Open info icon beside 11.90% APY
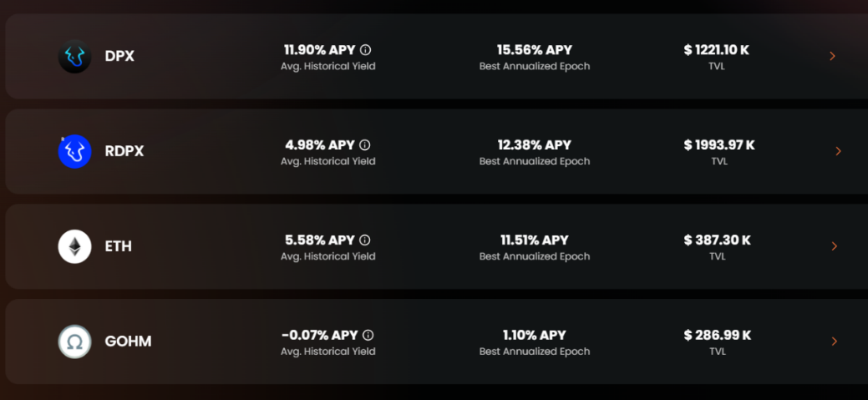The height and width of the screenshot is (400, 868). [x=365, y=50]
